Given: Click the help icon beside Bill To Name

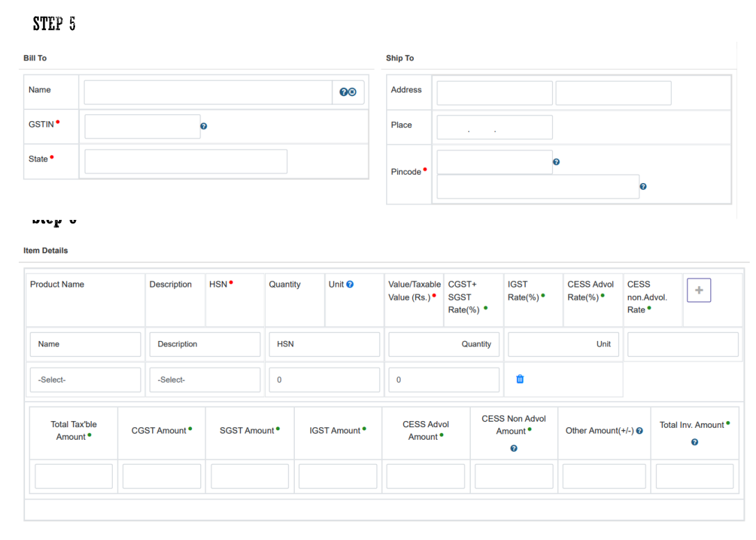Looking at the screenshot, I should (x=344, y=93).
